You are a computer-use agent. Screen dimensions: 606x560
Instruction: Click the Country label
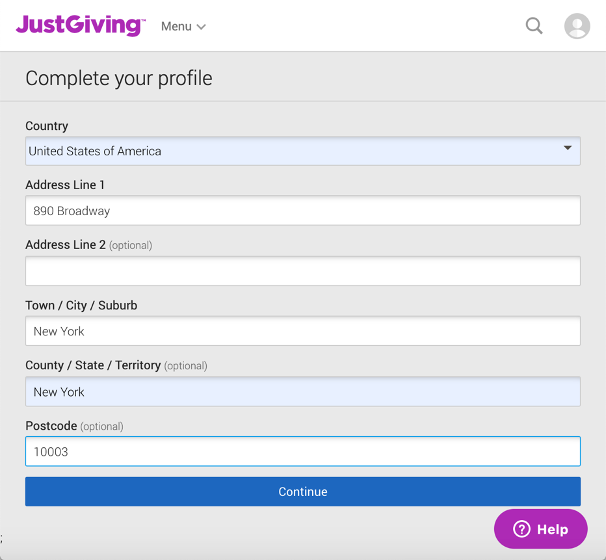point(47,126)
